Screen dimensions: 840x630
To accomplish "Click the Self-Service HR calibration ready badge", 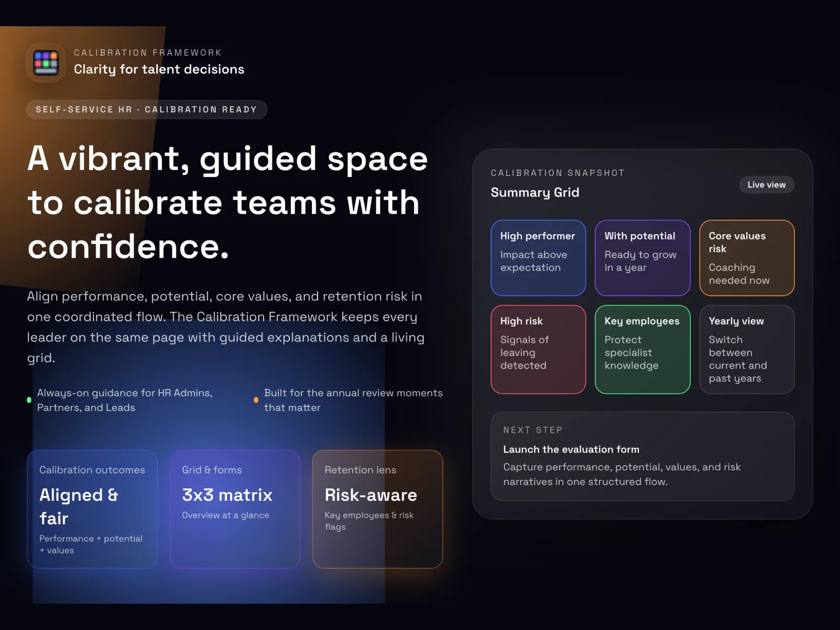I will [x=146, y=110].
